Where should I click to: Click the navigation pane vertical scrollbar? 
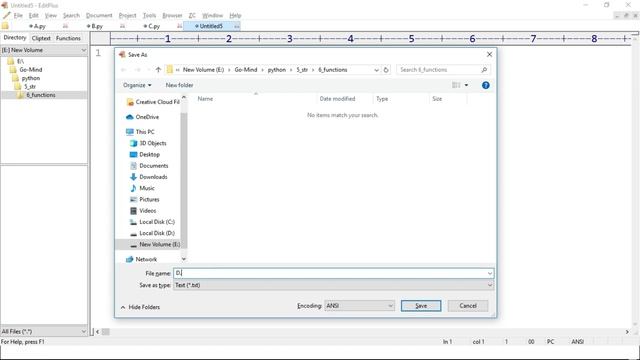pyautogui.click(x=184, y=180)
